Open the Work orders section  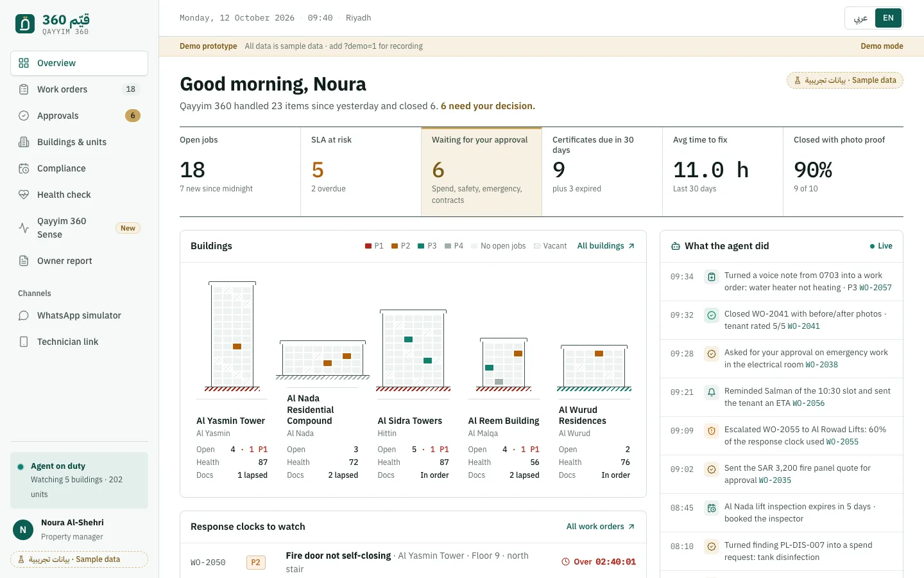pos(80,89)
